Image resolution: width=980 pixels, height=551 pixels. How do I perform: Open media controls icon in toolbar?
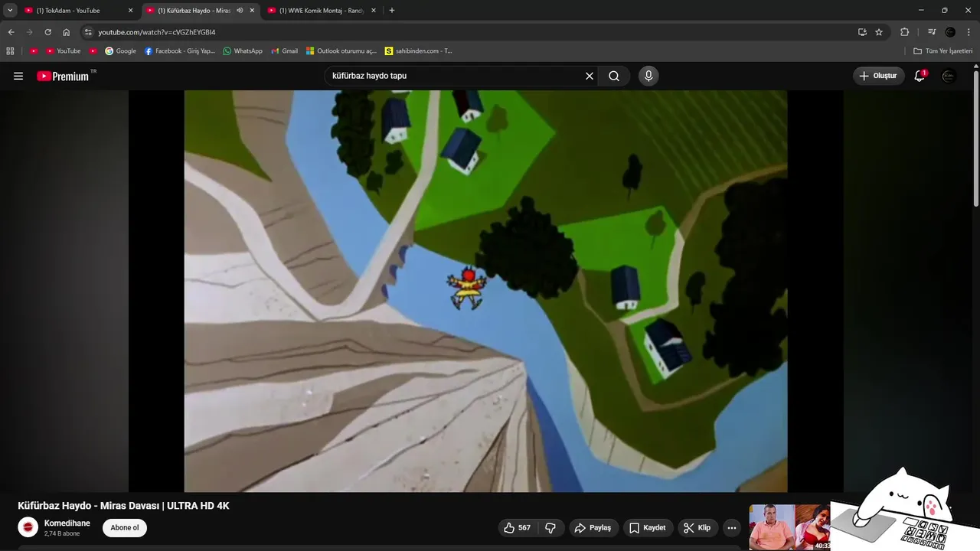coord(931,32)
